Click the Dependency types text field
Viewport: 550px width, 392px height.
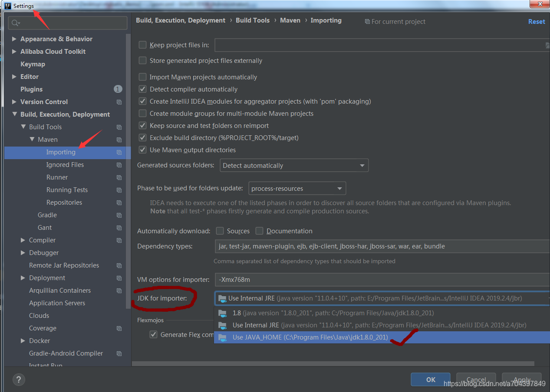click(x=382, y=246)
